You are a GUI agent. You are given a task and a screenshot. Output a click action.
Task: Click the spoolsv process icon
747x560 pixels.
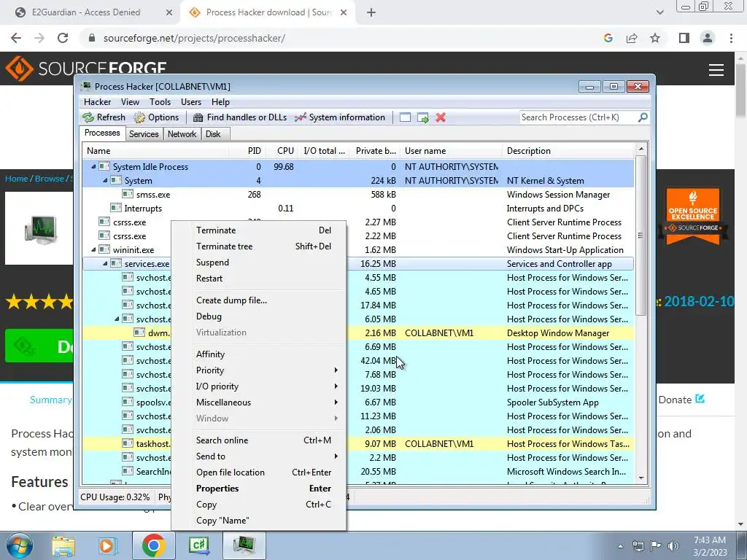point(127,402)
